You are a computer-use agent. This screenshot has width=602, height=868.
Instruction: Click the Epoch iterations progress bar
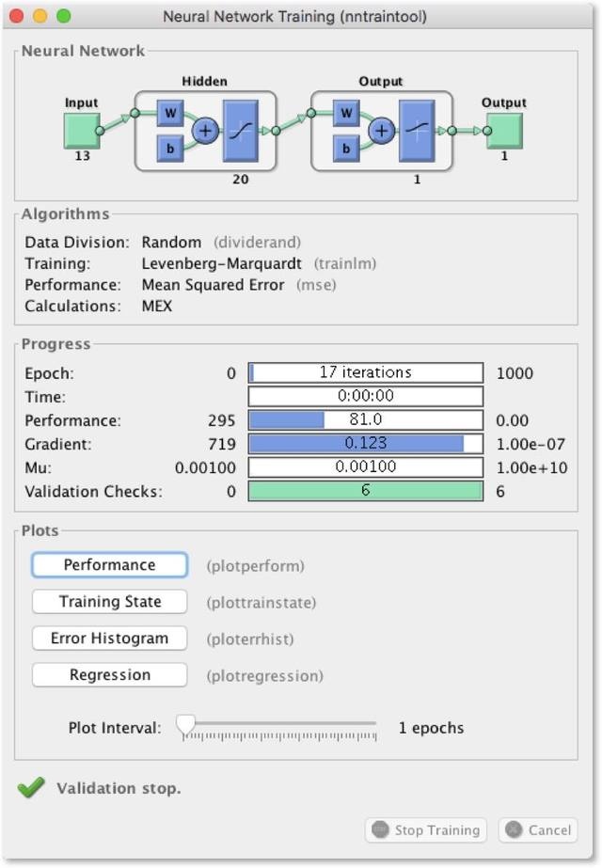coord(365,372)
